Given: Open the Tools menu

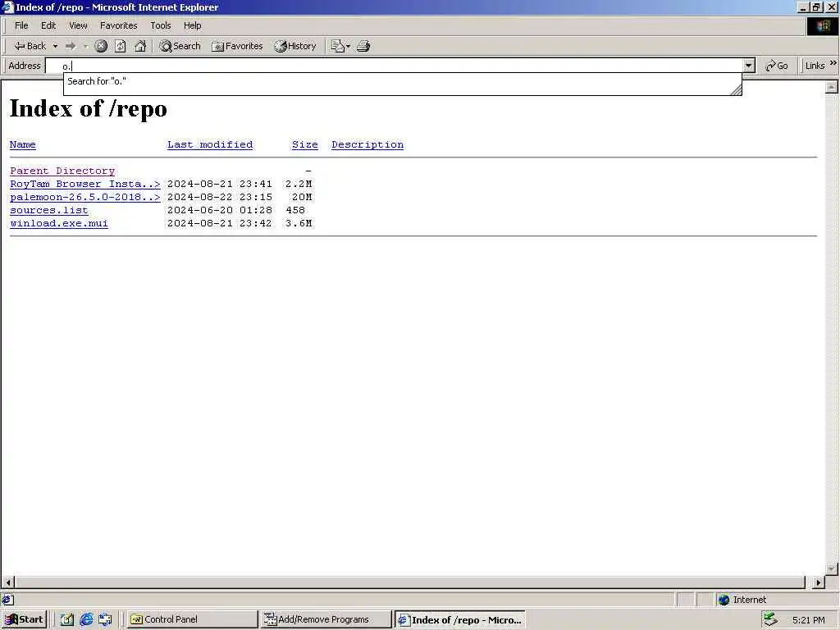Looking at the screenshot, I should [x=160, y=25].
